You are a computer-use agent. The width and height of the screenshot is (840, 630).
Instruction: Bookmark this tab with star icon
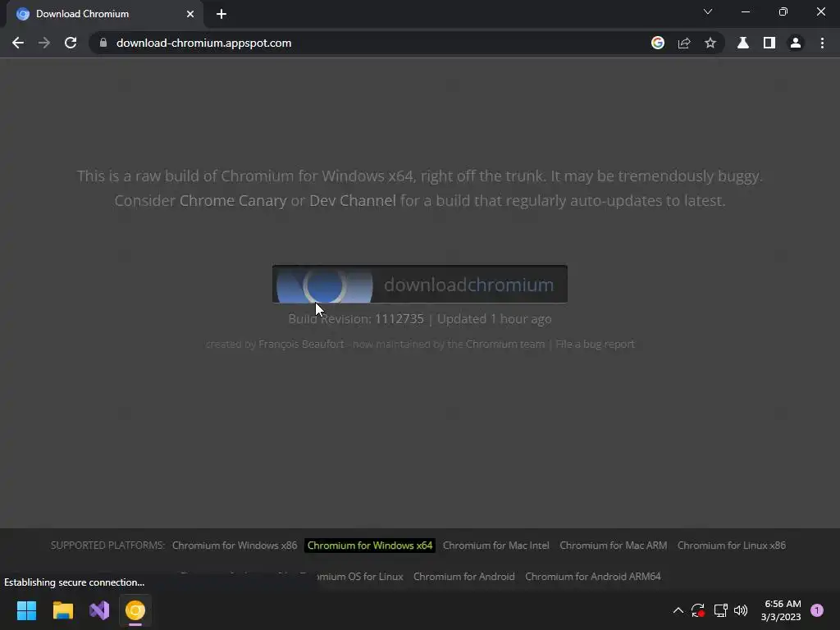[710, 43]
